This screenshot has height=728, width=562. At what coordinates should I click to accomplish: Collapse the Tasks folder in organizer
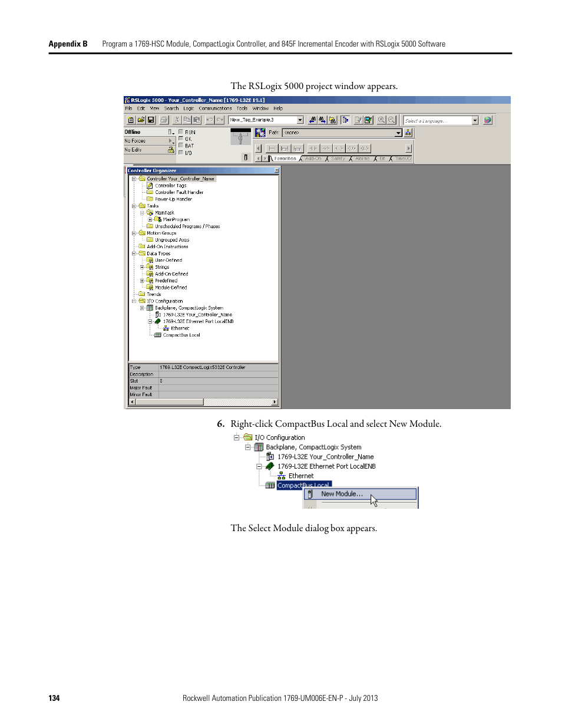point(134,206)
